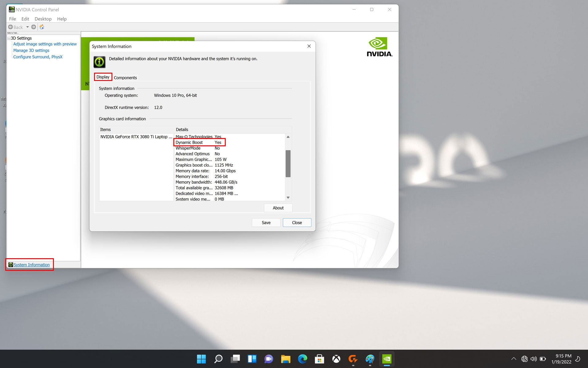Open Paint app from taskbar
Screen dimensions: 588x368
370,359
